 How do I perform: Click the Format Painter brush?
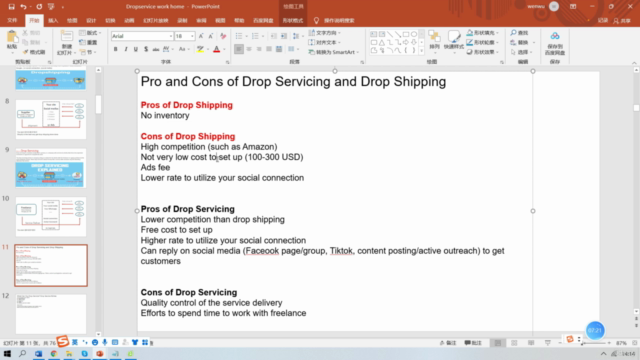click(x=34, y=52)
